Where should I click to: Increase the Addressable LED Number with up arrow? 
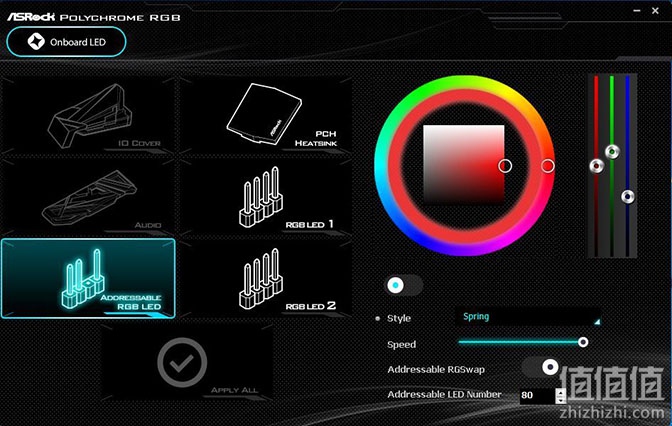point(561,392)
